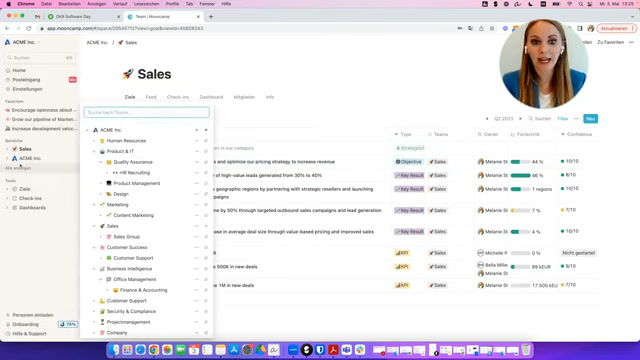
Task: Go to next quarter with right arrow
Action: [520, 119]
